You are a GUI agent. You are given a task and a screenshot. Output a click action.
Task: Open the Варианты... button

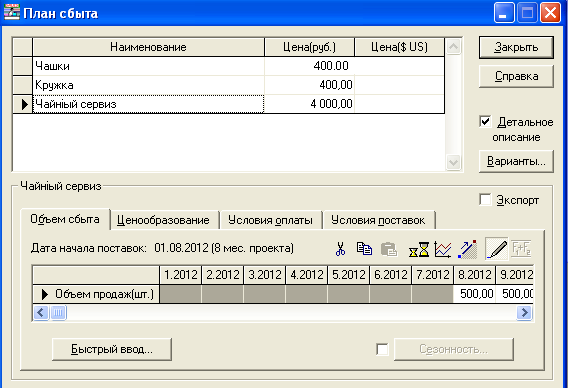pyautogui.click(x=516, y=161)
